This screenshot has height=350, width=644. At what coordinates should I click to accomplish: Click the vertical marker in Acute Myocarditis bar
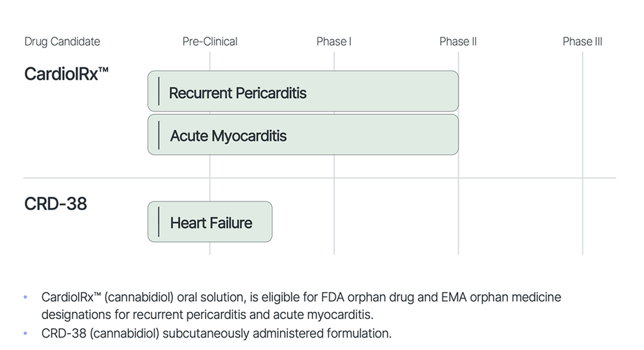tap(159, 135)
